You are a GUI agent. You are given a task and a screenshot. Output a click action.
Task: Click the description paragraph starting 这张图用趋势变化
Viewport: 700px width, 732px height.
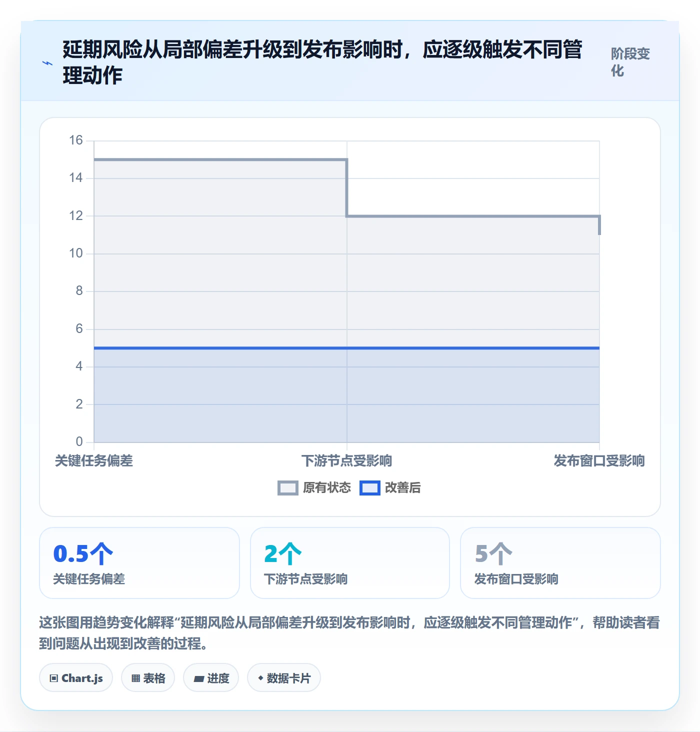(349, 633)
